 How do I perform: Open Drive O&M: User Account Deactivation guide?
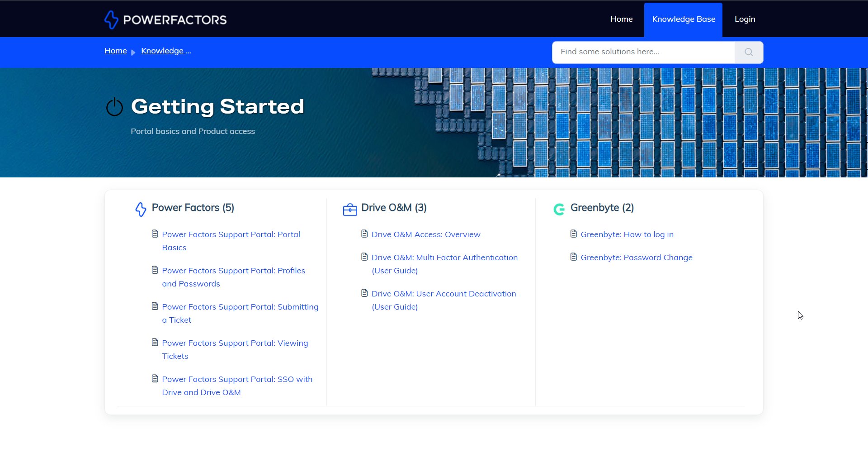[x=444, y=300]
